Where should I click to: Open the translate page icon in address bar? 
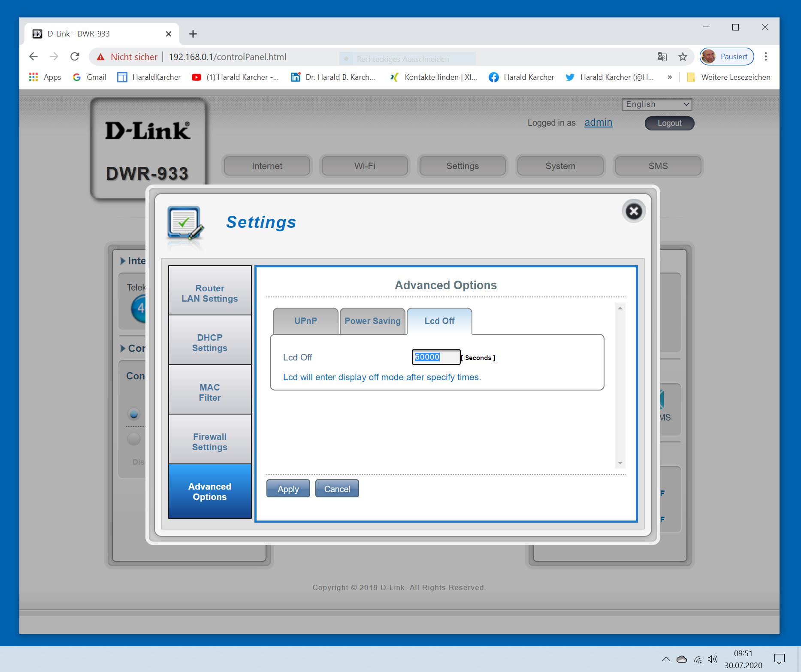(x=662, y=57)
